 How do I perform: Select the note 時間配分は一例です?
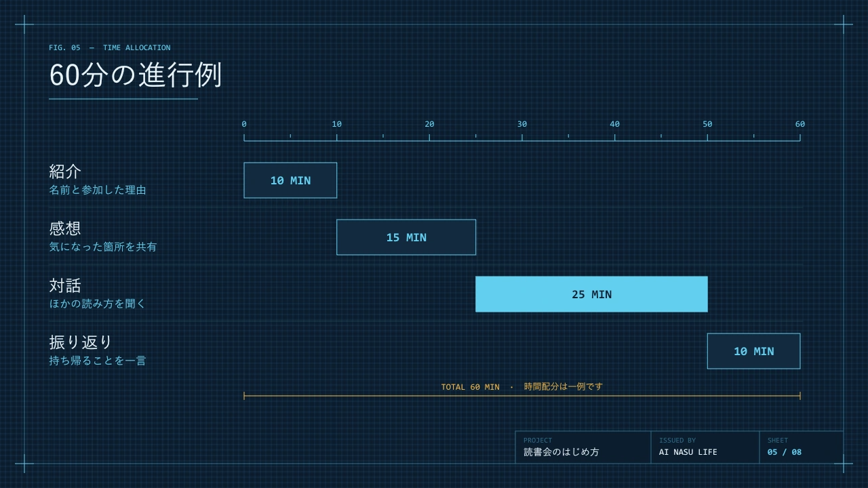[564, 387]
